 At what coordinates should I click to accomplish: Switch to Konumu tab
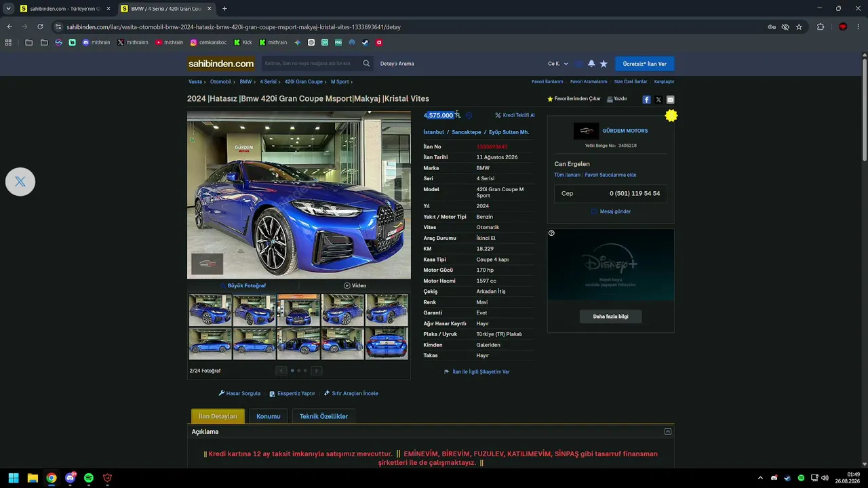(x=269, y=416)
